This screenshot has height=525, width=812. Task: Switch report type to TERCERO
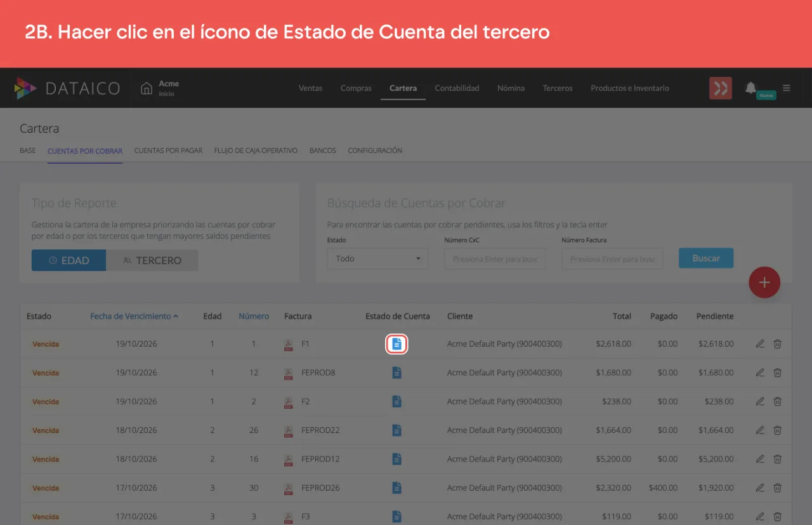[152, 260]
